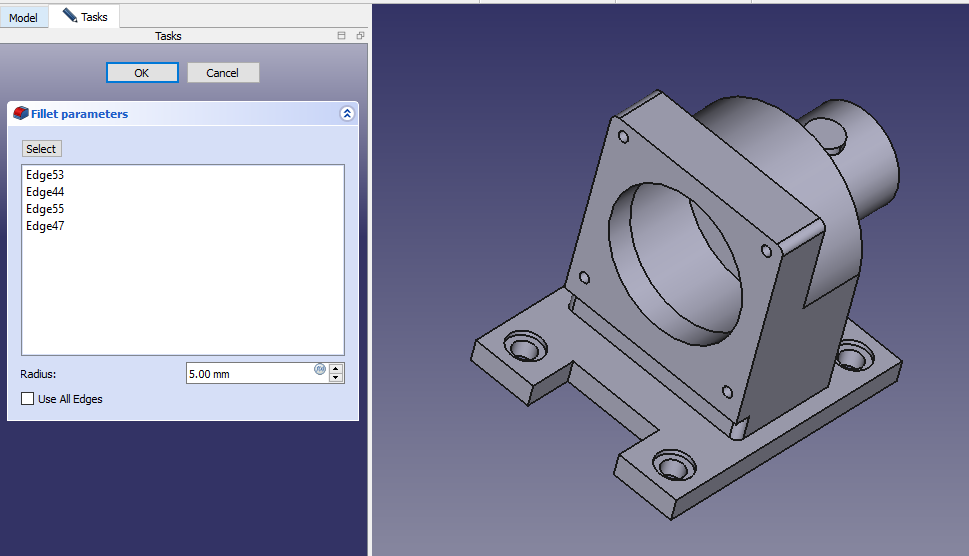Viewport: 969px width, 556px height.
Task: Increase Radius with the up spinner arrow
Action: click(x=336, y=368)
